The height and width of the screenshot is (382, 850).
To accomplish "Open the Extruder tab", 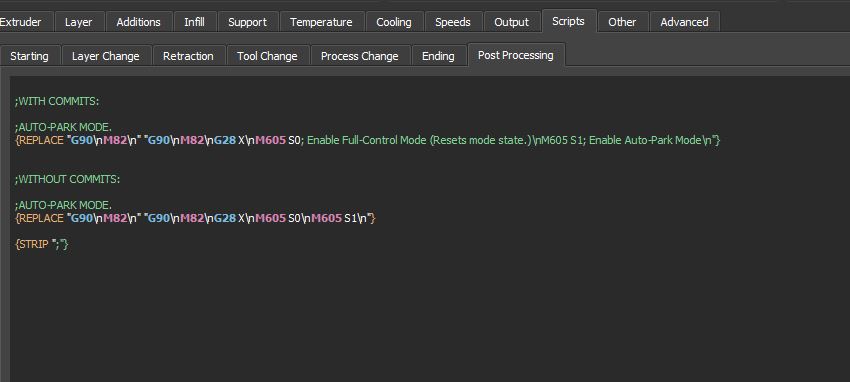I will pyautogui.click(x=24, y=22).
